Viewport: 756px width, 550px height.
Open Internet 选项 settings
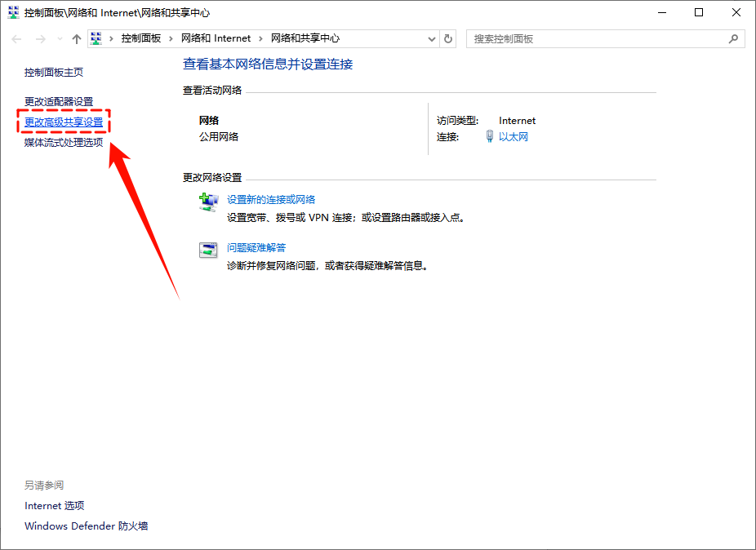pos(54,506)
